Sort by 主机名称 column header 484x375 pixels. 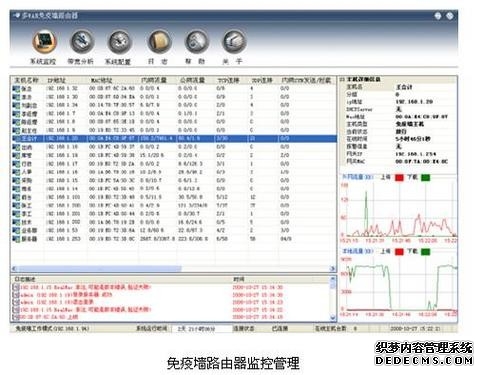click(x=27, y=80)
